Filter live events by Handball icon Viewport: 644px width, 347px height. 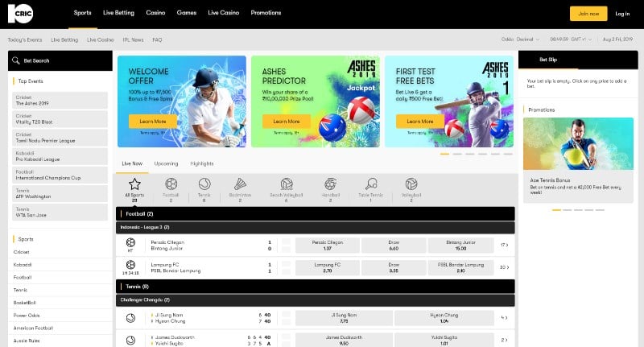click(330, 184)
